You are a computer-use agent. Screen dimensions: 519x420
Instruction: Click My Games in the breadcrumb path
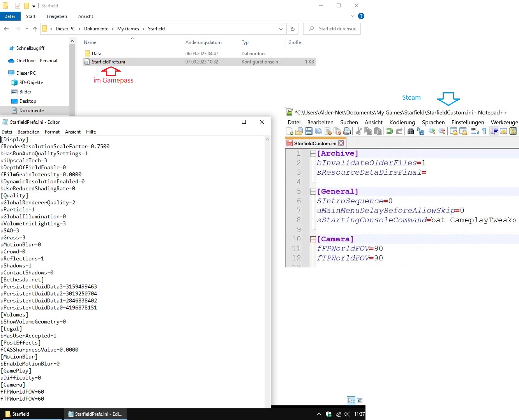(128, 29)
